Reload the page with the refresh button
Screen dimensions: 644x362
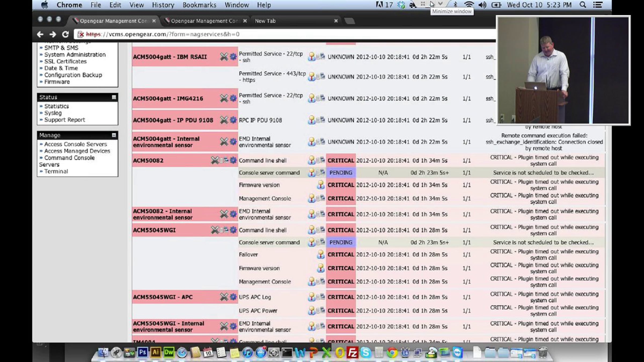point(65,34)
